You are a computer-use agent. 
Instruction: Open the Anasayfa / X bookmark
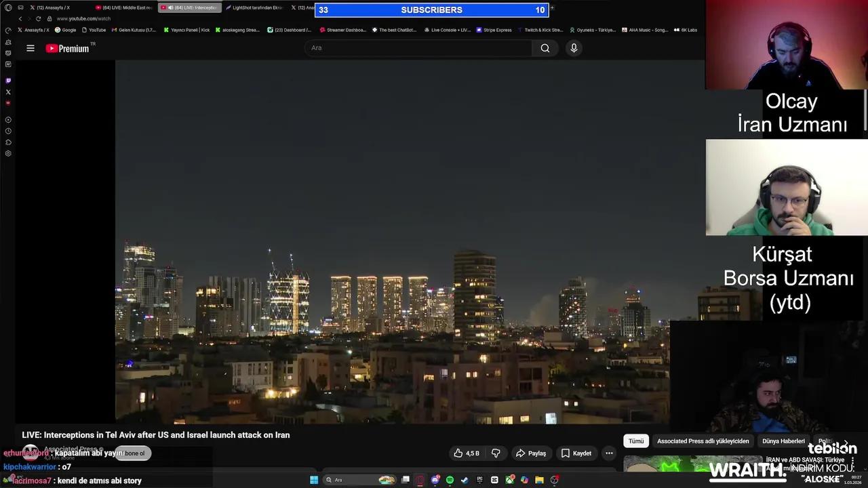tap(33, 30)
